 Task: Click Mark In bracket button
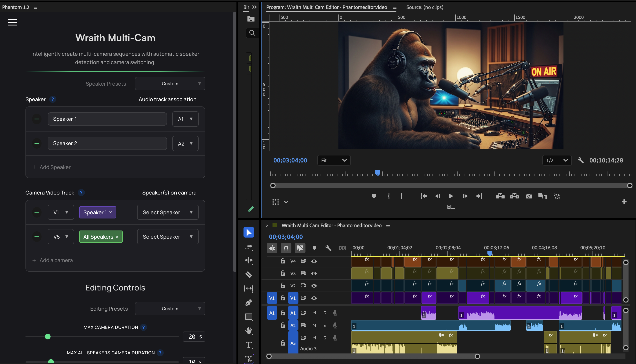(x=389, y=196)
